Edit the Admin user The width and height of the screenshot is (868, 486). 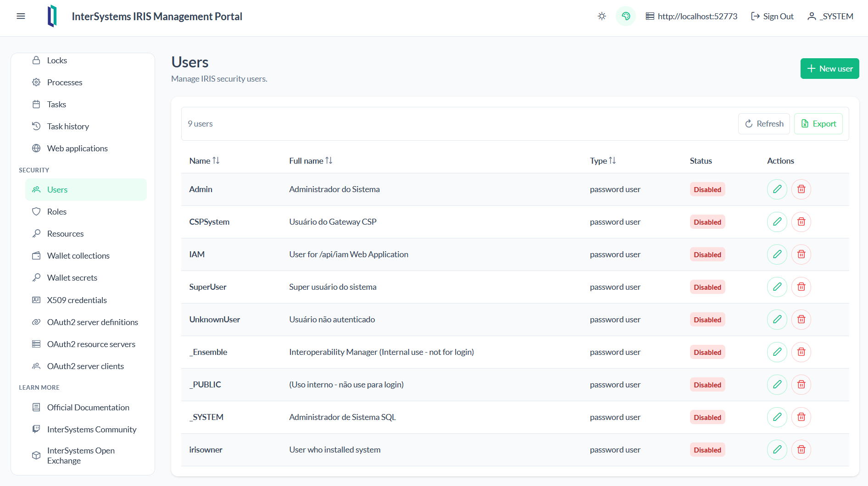click(777, 189)
